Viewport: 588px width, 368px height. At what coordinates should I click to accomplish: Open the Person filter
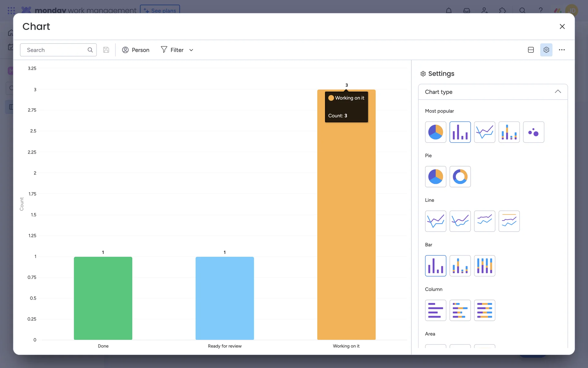point(136,50)
